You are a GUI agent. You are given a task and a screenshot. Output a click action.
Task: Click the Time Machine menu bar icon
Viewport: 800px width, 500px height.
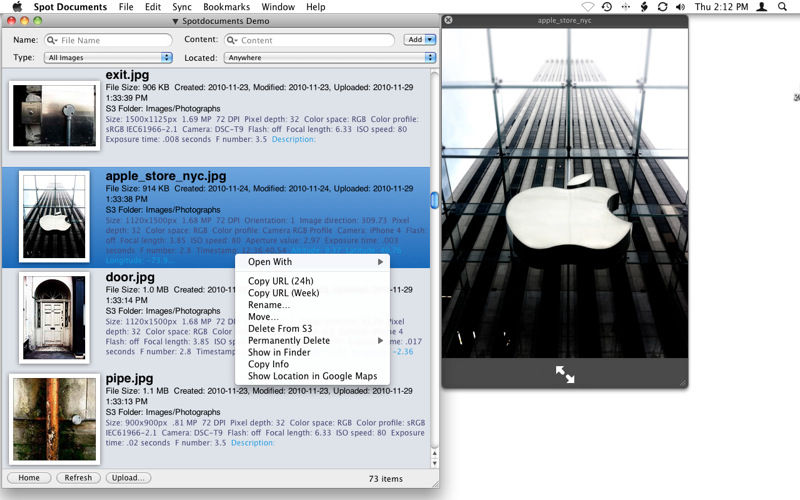click(x=607, y=7)
